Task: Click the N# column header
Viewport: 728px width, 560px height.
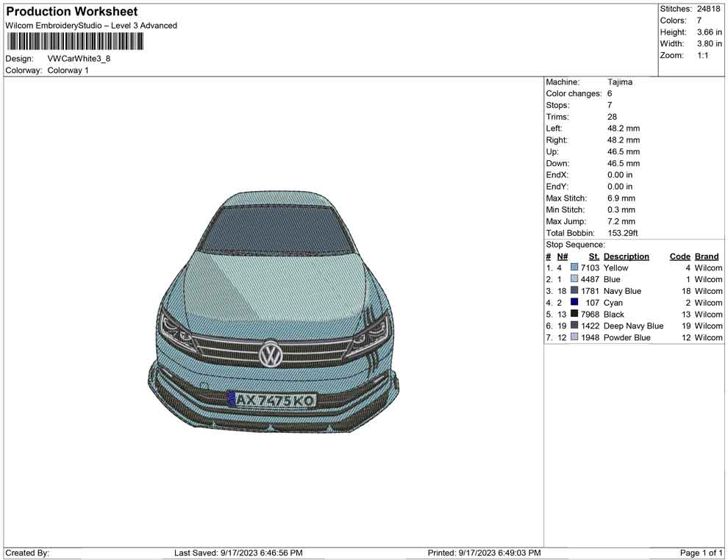Action: tap(563, 256)
